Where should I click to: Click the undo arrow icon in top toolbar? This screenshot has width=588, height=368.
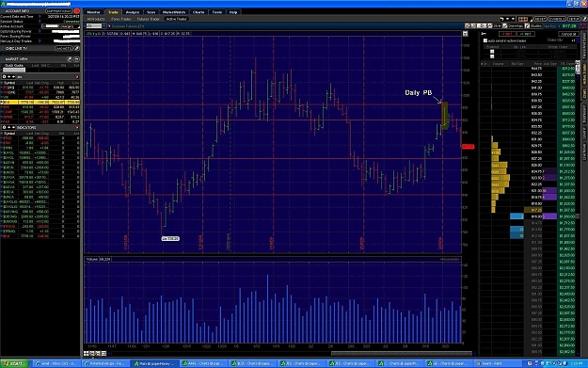pyautogui.click(x=501, y=19)
